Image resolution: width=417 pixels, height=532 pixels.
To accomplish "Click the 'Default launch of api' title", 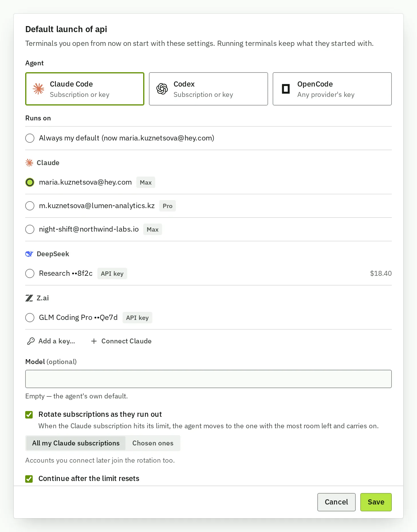I will 66,29.
